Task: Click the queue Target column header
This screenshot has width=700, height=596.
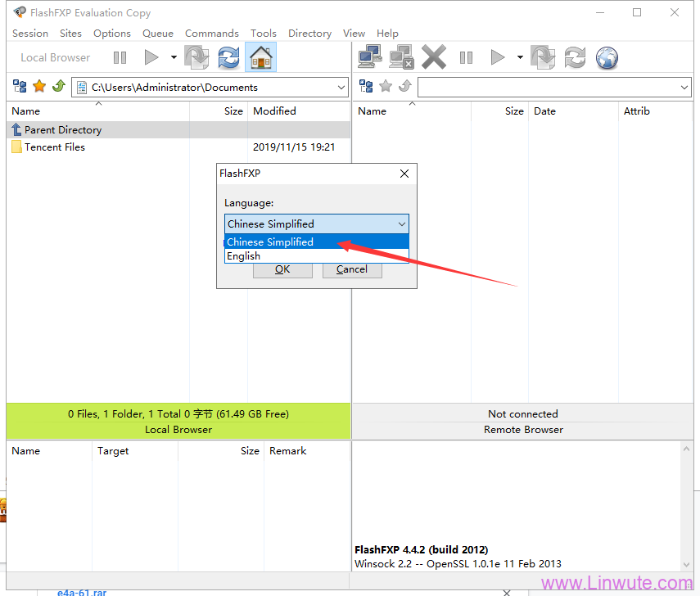Action: 135,451
